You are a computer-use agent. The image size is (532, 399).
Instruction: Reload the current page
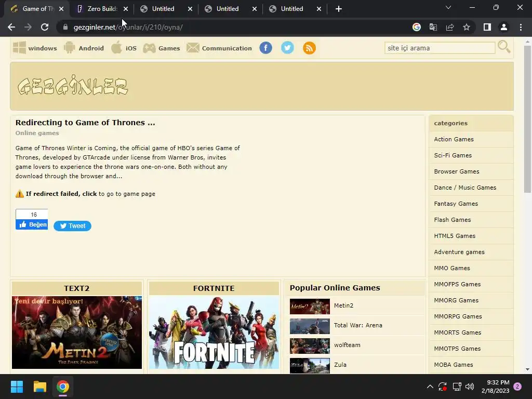(x=45, y=27)
